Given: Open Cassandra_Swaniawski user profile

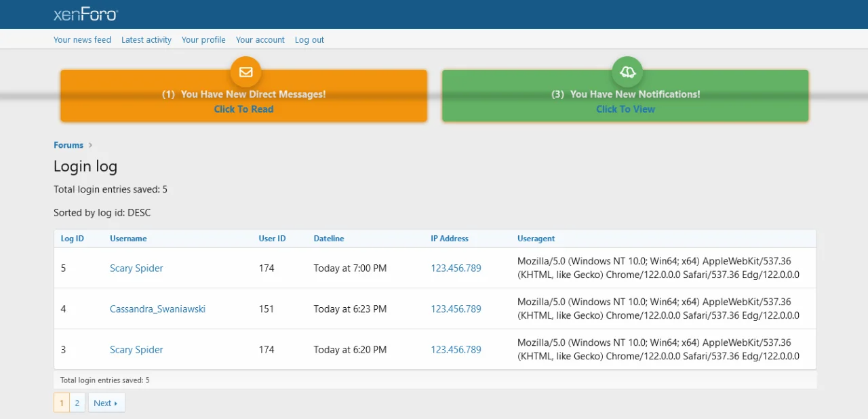Looking at the screenshot, I should [x=157, y=309].
